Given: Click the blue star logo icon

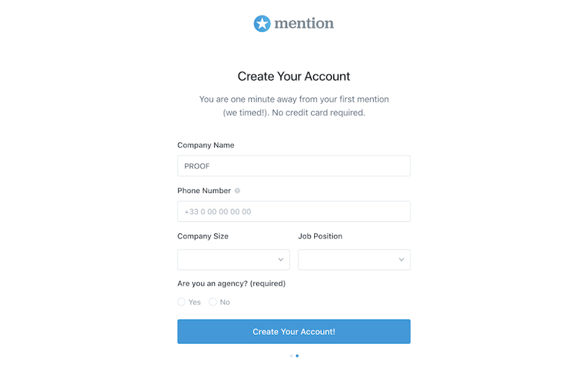Looking at the screenshot, I should [x=262, y=24].
